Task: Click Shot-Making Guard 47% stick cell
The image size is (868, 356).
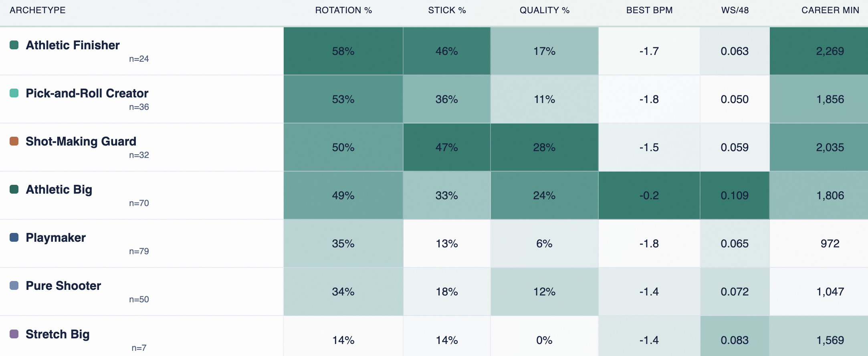Action: [447, 147]
